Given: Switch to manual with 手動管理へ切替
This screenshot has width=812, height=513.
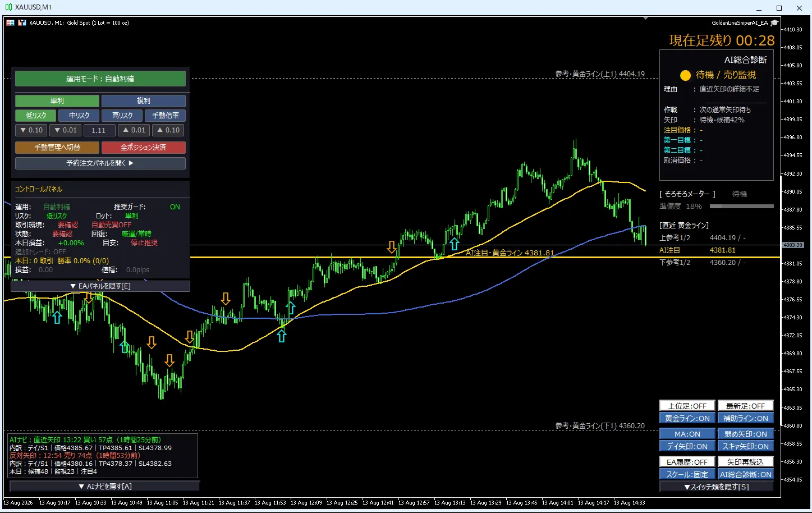Looking at the screenshot, I should [57, 148].
